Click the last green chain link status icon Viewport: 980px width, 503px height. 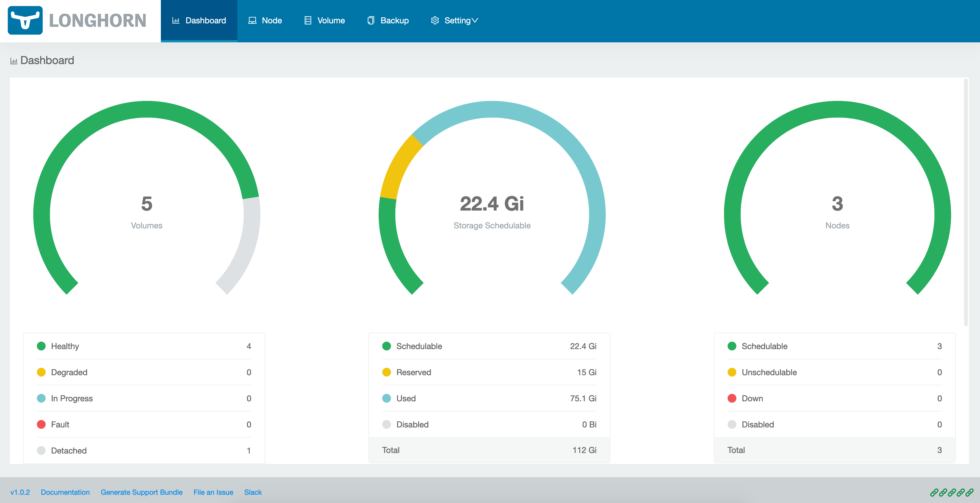click(x=969, y=493)
